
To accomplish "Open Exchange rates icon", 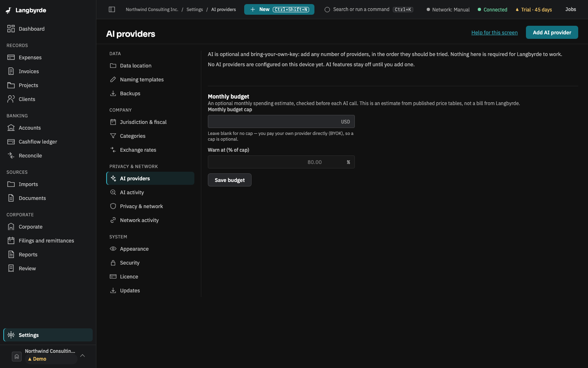I will (x=113, y=150).
